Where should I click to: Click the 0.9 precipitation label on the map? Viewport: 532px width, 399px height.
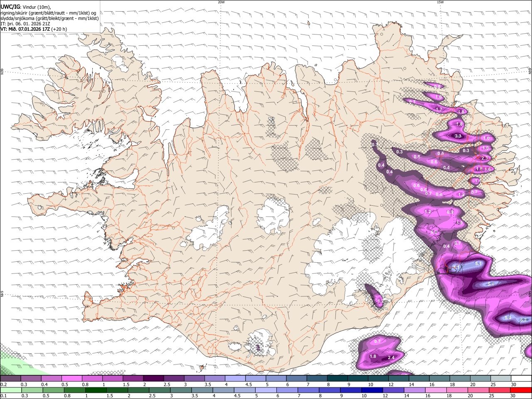[450, 212]
